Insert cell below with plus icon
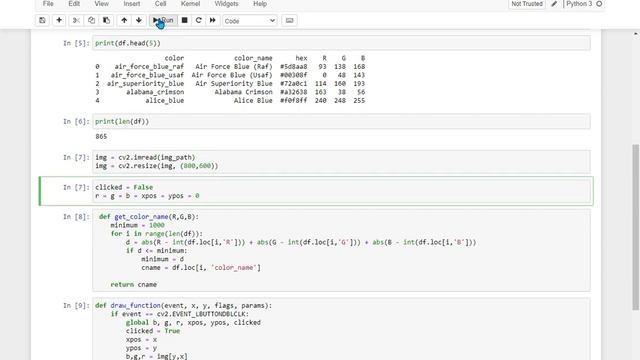Viewport: 640px width, 360px height. pyautogui.click(x=59, y=20)
